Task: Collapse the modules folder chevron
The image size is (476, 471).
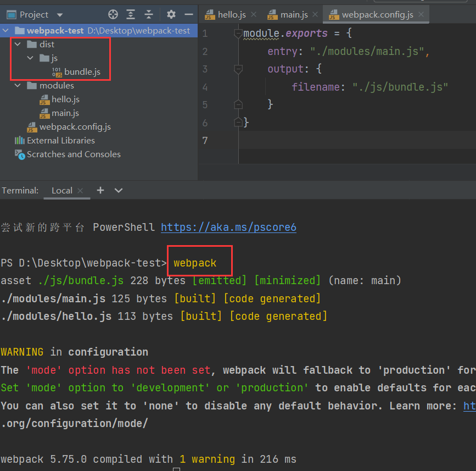Action: [18, 86]
